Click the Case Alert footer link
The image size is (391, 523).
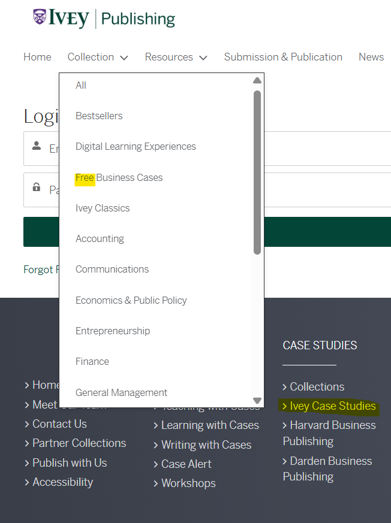(x=183, y=464)
